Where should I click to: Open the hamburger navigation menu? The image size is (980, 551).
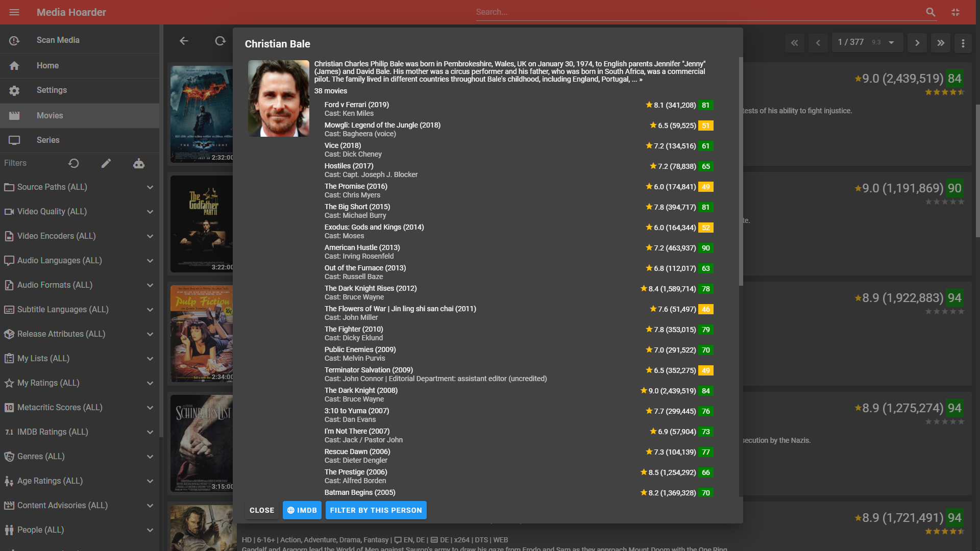[x=14, y=12]
